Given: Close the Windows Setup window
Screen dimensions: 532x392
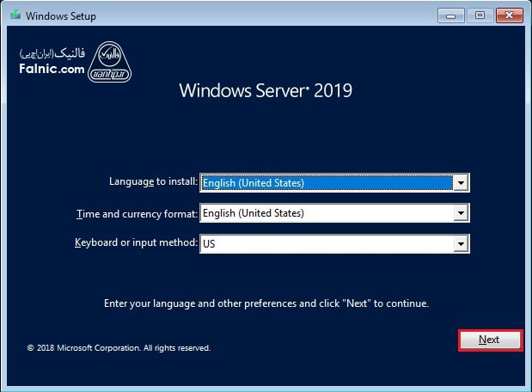Looking at the screenshot, I should coord(508,15).
